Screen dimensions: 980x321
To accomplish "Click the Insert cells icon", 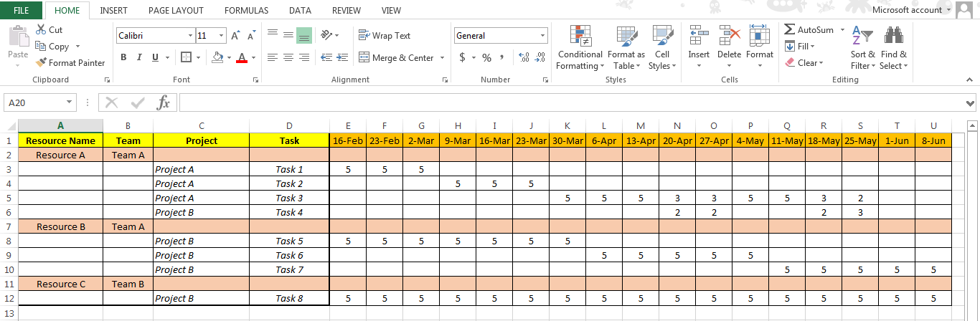I will 698,37.
